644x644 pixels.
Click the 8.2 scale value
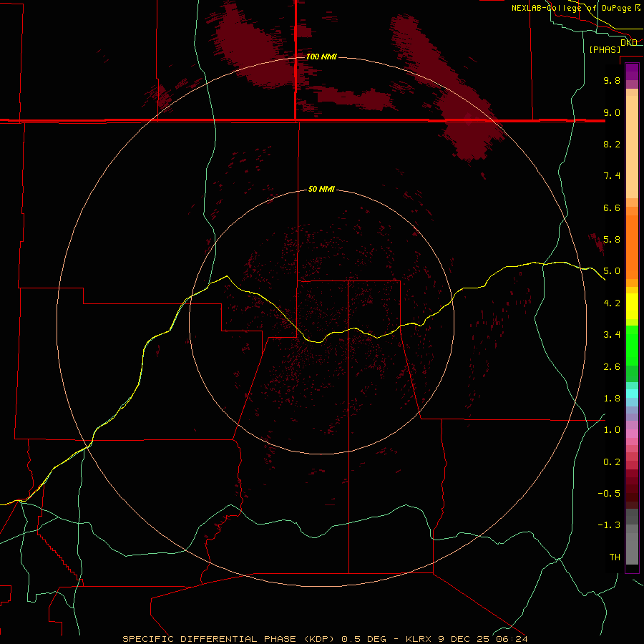[612, 144]
